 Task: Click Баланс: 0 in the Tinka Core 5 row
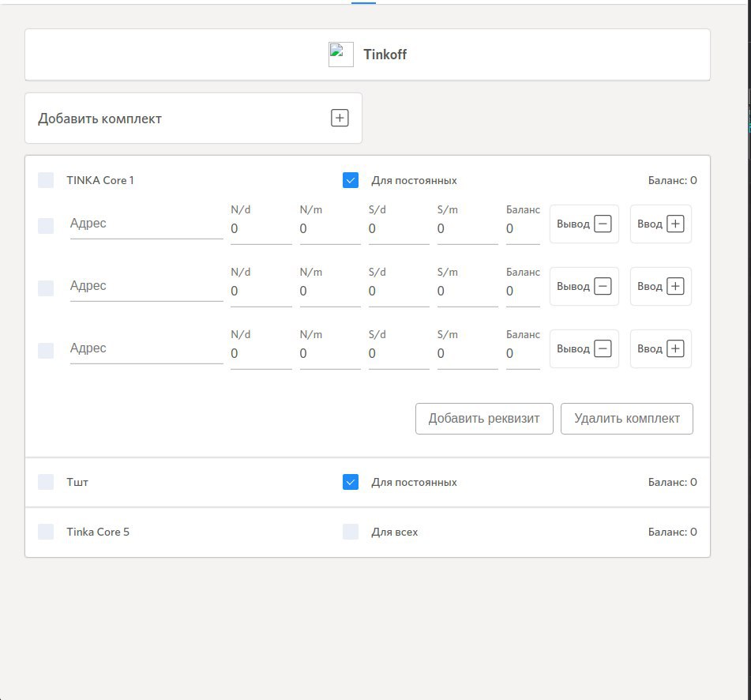(673, 532)
